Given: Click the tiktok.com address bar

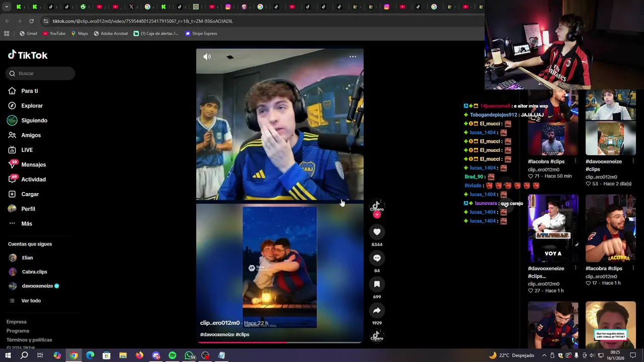Looking at the screenshot, I should click(x=262, y=21).
